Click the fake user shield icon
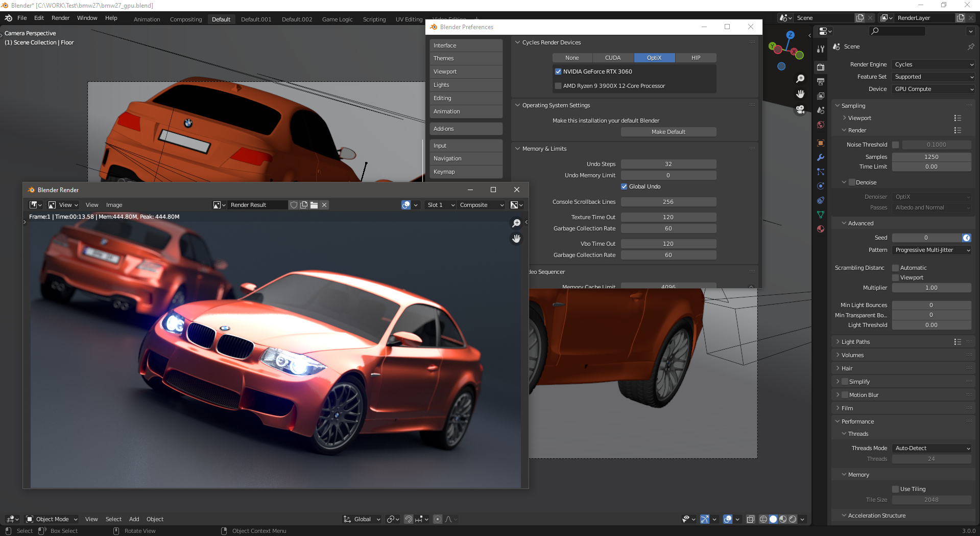Viewport: 980px width, 536px height. [294, 205]
